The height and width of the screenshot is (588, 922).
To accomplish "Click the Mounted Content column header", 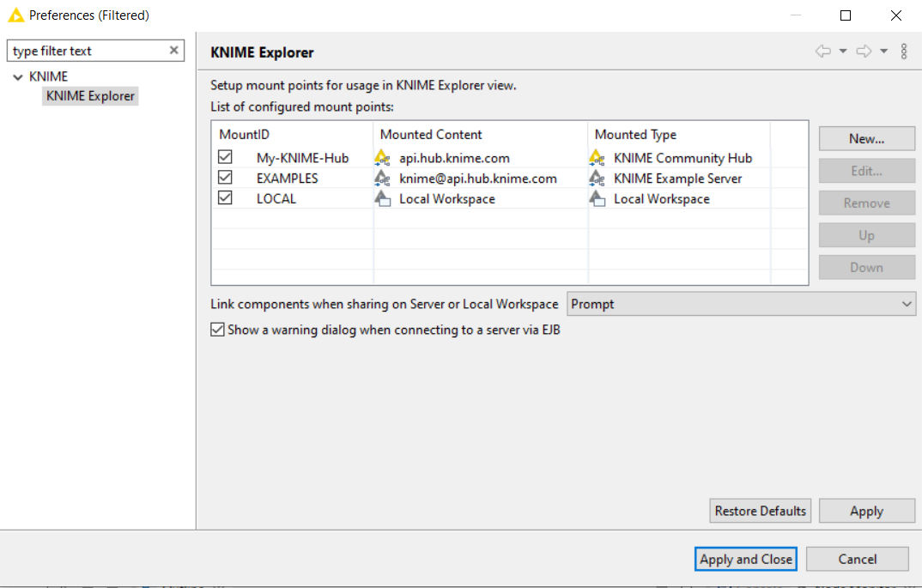I will [481, 134].
